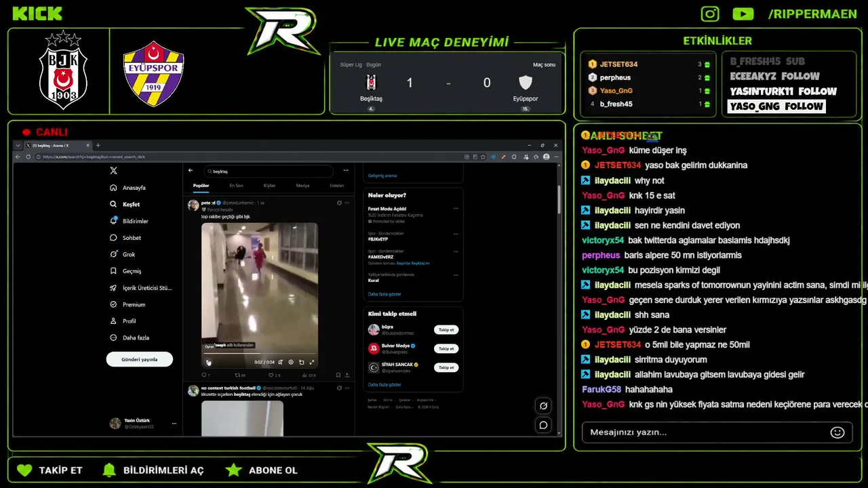Image resolution: width=868 pixels, height=488 pixels.
Task: Follow SİYAH SANCAK with Takip et
Action: tap(446, 367)
